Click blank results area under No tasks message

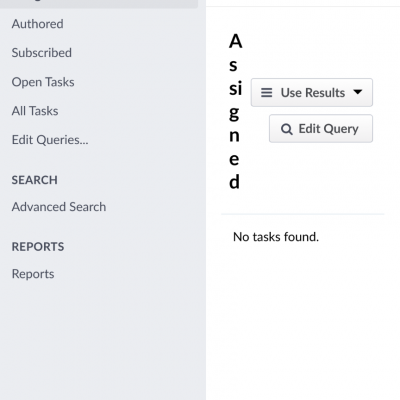303,320
